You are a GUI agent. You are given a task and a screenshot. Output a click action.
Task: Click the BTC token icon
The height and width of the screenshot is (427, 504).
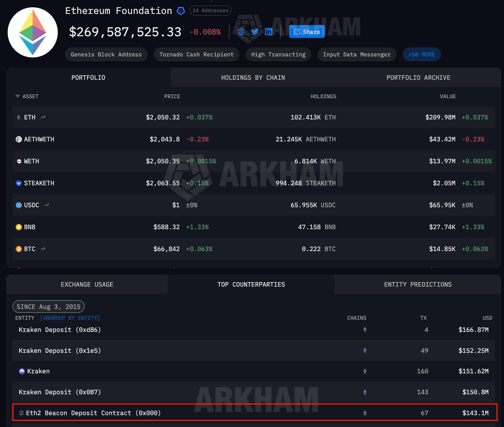coord(18,249)
